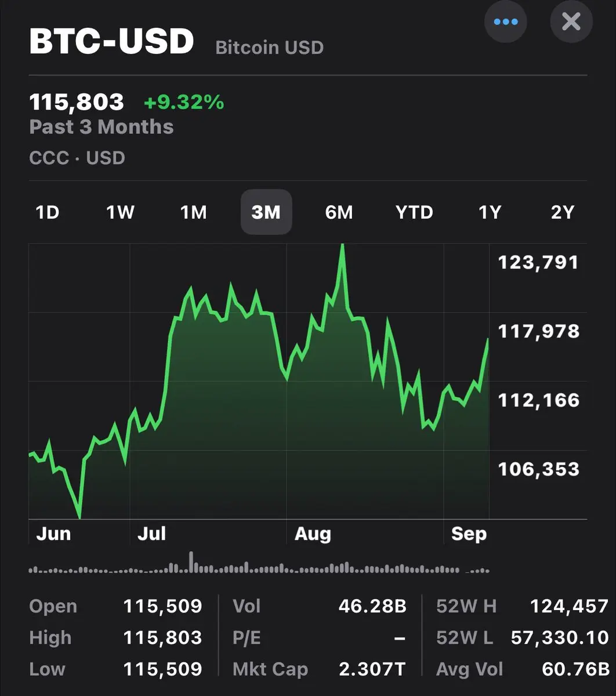The height and width of the screenshot is (696, 616).
Task: Tap the 123,791 price axis label
Action: 538,263
